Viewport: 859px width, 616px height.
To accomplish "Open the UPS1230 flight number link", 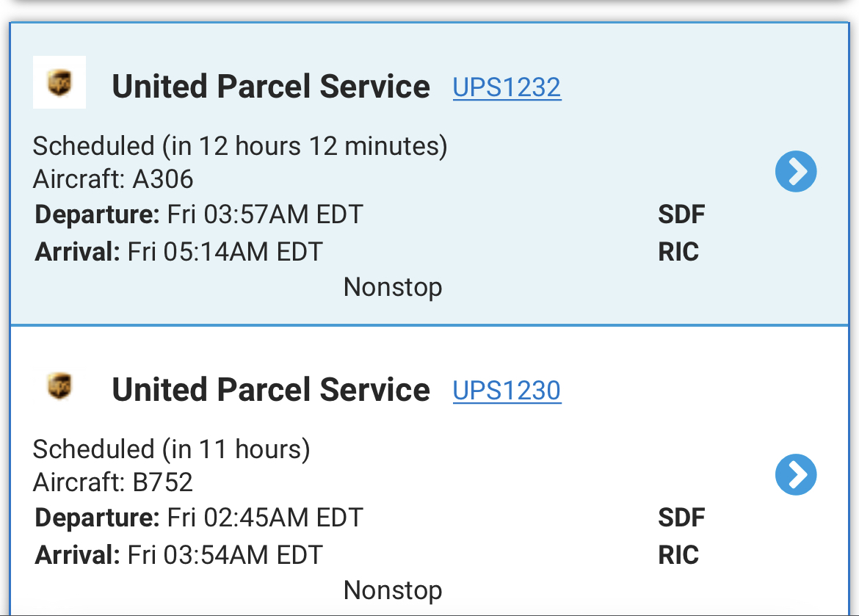I will coord(507,390).
